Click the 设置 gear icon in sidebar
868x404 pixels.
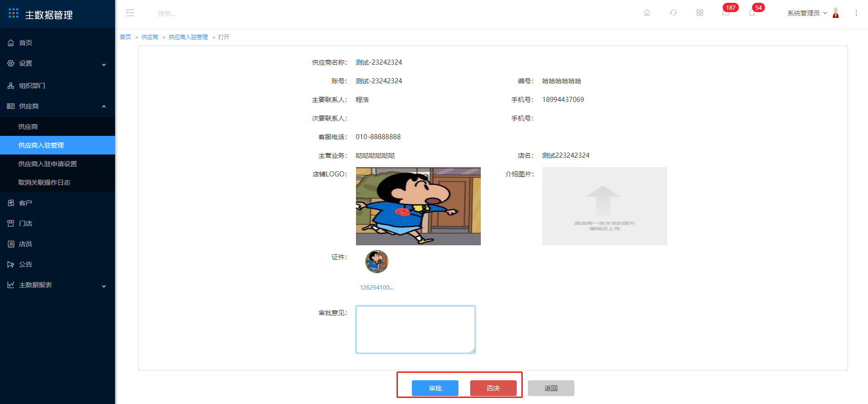pyautogui.click(x=11, y=63)
